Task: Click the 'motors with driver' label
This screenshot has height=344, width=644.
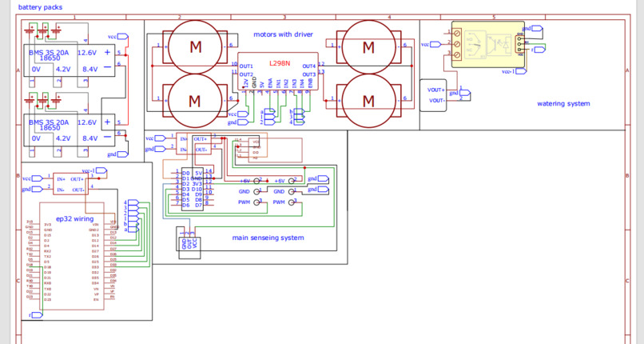Action: click(283, 34)
